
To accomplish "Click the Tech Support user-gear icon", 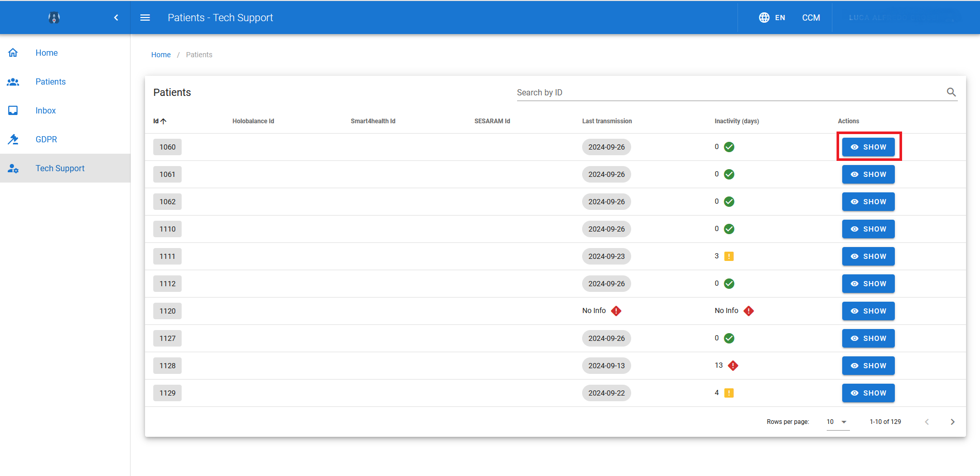I will [x=13, y=168].
